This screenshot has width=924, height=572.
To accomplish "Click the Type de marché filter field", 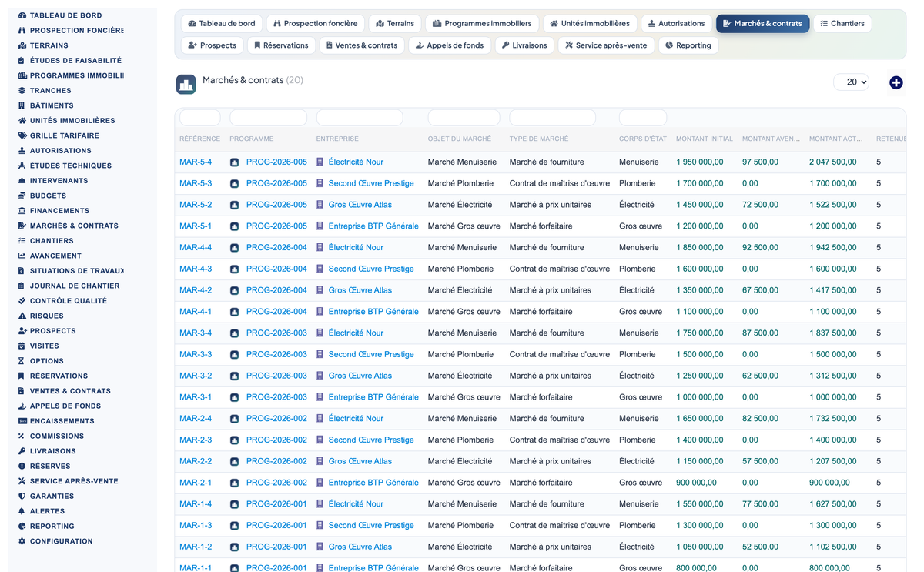I will [x=552, y=118].
